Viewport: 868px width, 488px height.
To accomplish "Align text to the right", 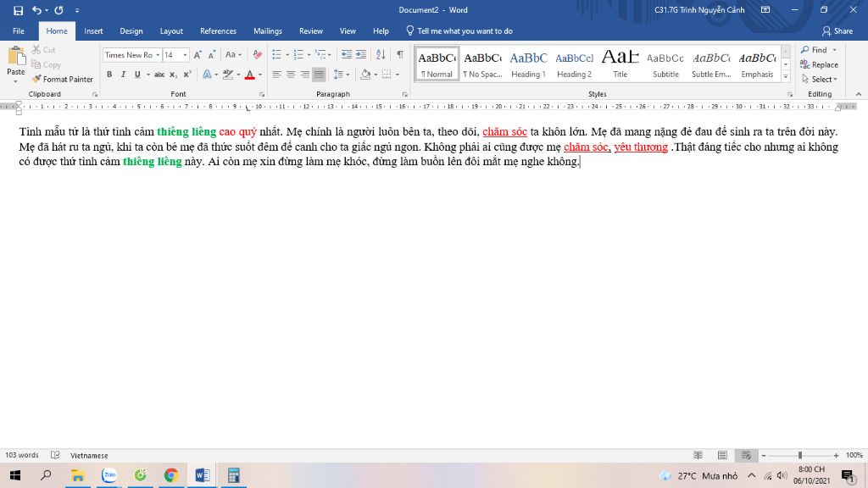I will pyautogui.click(x=304, y=75).
